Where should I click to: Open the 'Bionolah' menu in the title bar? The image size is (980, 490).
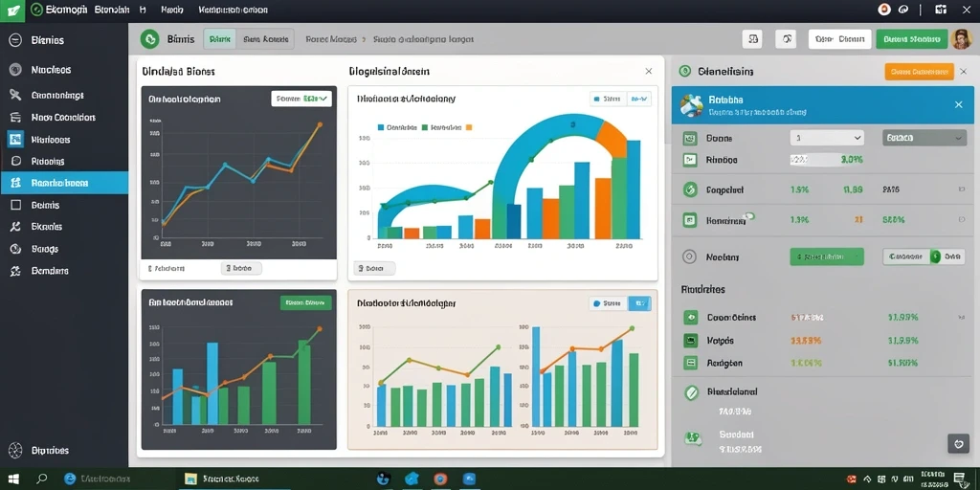(112, 10)
